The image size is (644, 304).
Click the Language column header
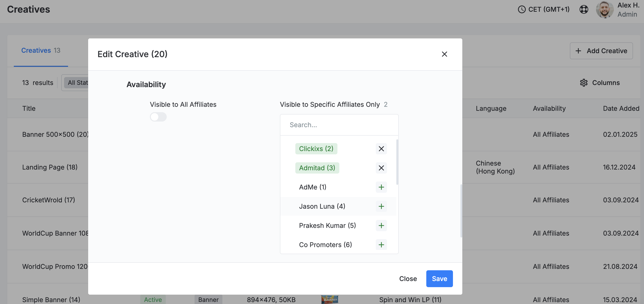pyautogui.click(x=491, y=108)
